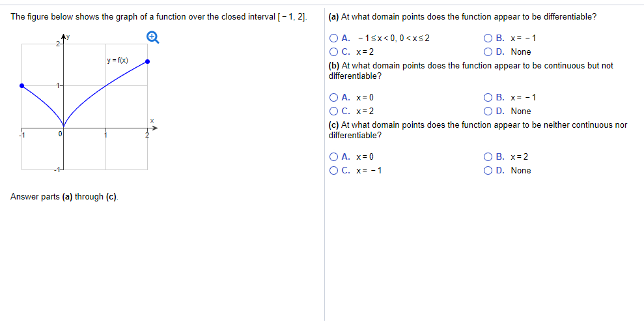
Task: Click the part (a) question text
Action: click(462, 16)
